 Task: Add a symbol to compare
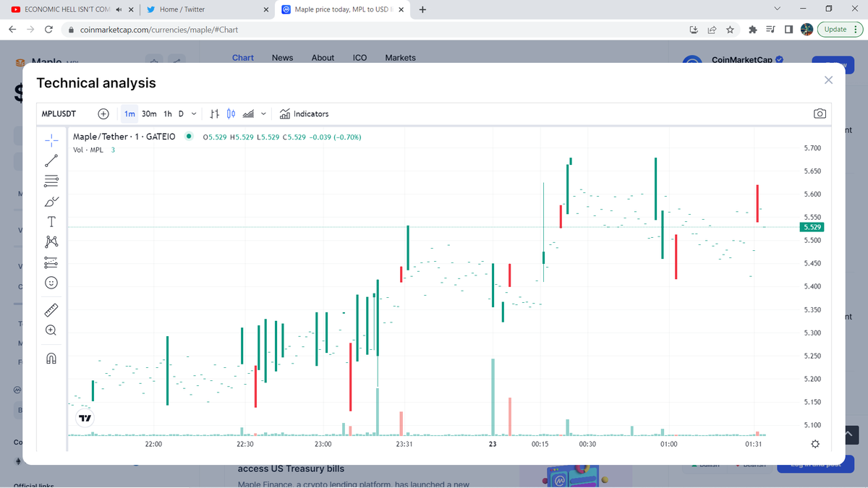(x=103, y=114)
